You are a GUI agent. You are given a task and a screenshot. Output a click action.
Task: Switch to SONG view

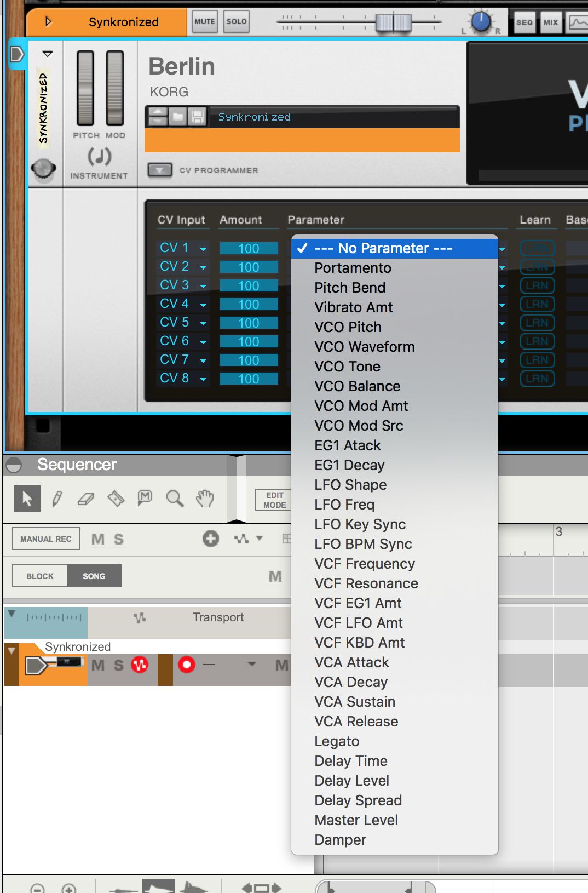(94, 576)
